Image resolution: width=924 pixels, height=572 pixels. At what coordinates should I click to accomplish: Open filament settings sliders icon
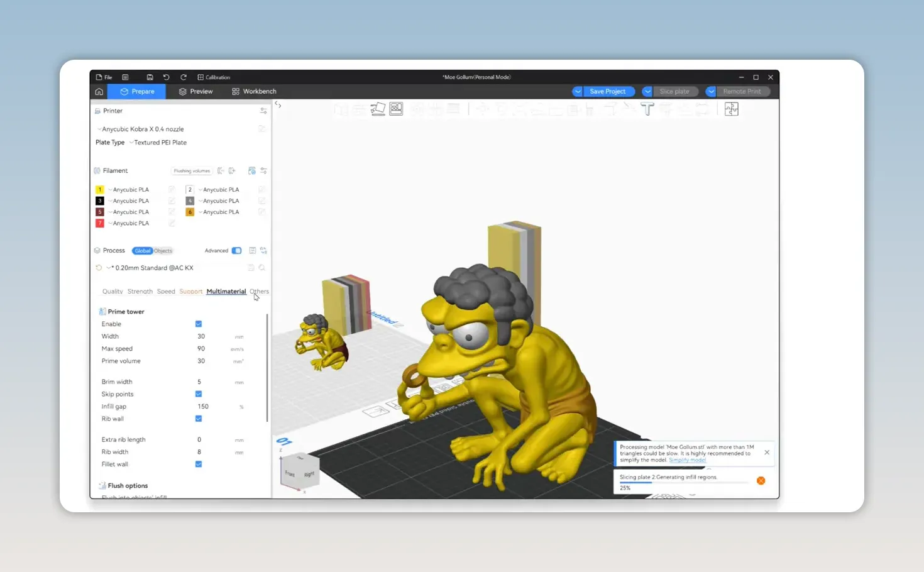coord(263,171)
